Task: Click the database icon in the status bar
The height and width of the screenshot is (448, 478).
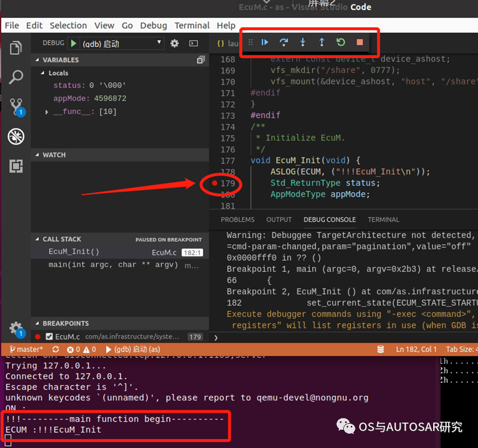Action: click(380, 349)
